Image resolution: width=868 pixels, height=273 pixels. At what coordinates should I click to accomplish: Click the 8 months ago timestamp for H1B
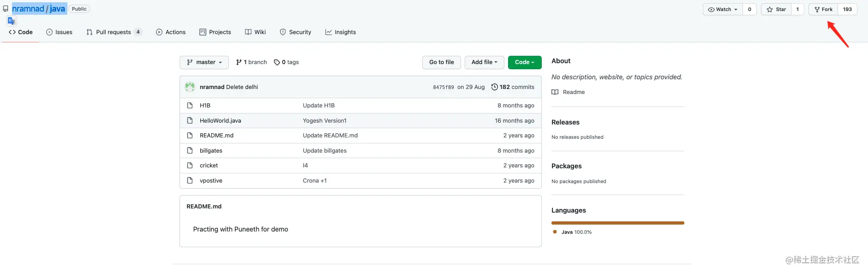point(516,106)
